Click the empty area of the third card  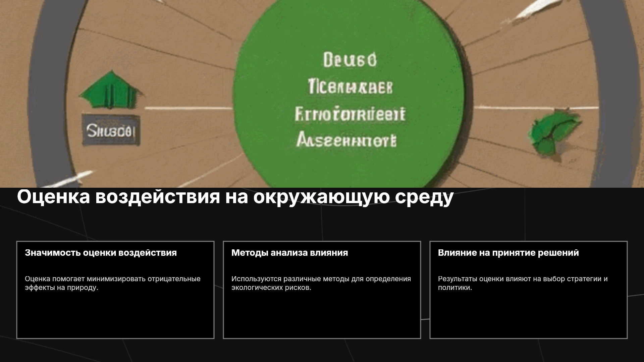pos(529,315)
